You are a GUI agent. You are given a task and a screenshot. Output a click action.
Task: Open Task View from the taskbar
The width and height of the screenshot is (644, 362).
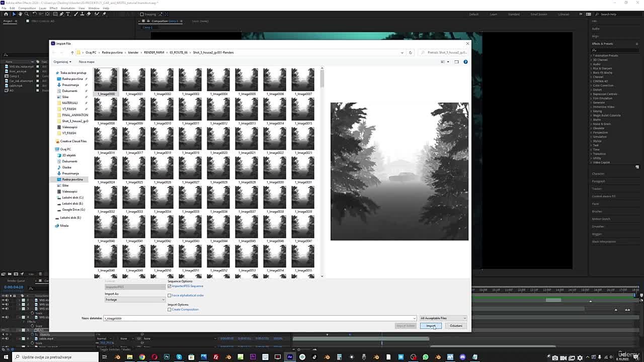[x=105, y=357]
